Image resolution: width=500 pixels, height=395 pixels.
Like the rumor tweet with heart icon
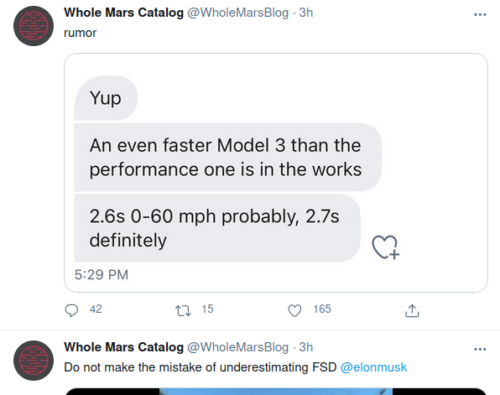coord(295,310)
